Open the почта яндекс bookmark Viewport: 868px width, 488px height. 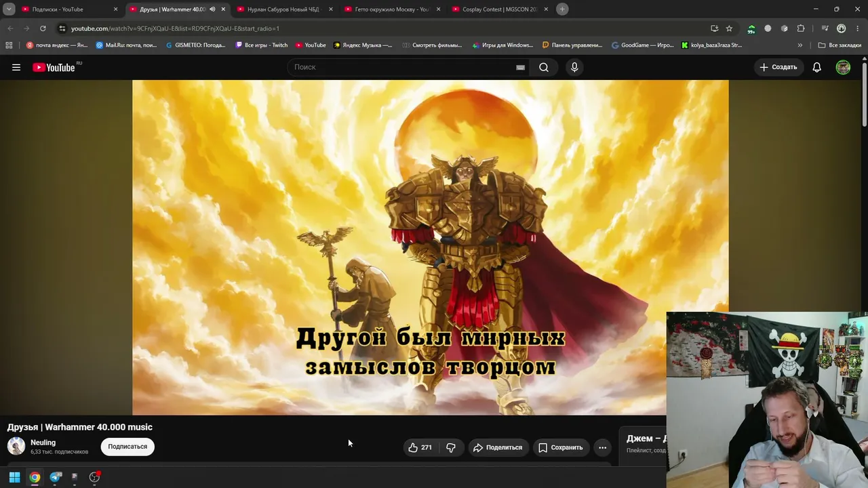click(57, 45)
